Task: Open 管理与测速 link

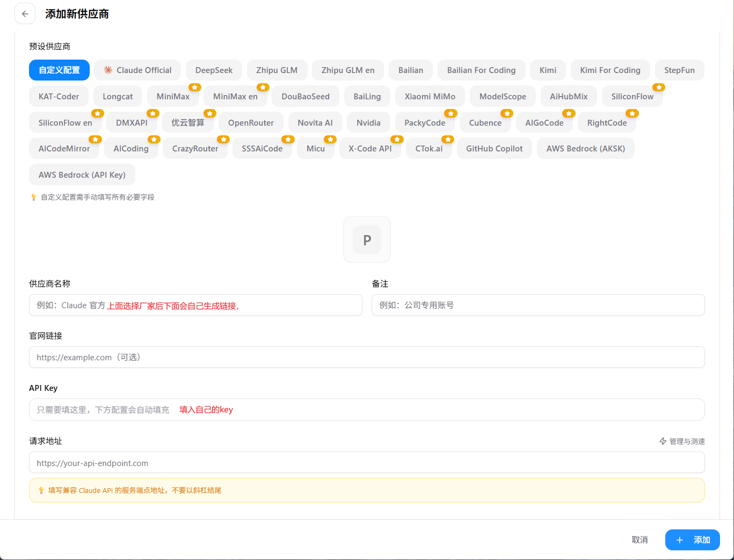Action: (x=682, y=441)
